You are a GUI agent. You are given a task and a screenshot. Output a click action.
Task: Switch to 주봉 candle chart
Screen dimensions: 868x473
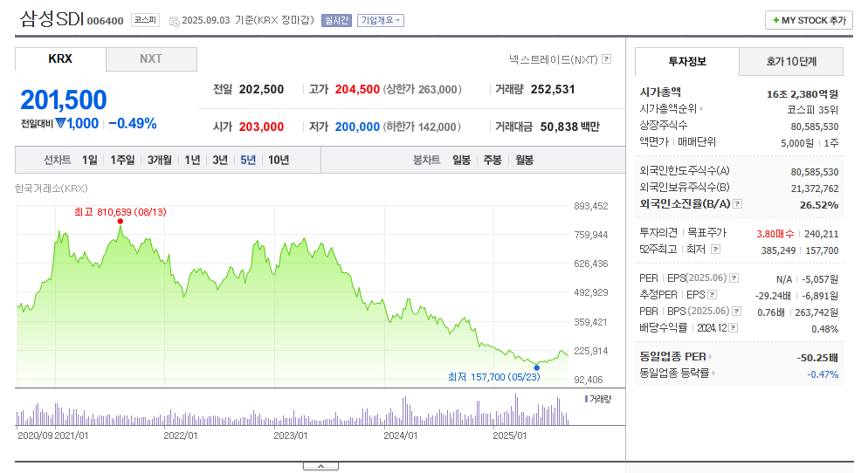pyautogui.click(x=493, y=160)
